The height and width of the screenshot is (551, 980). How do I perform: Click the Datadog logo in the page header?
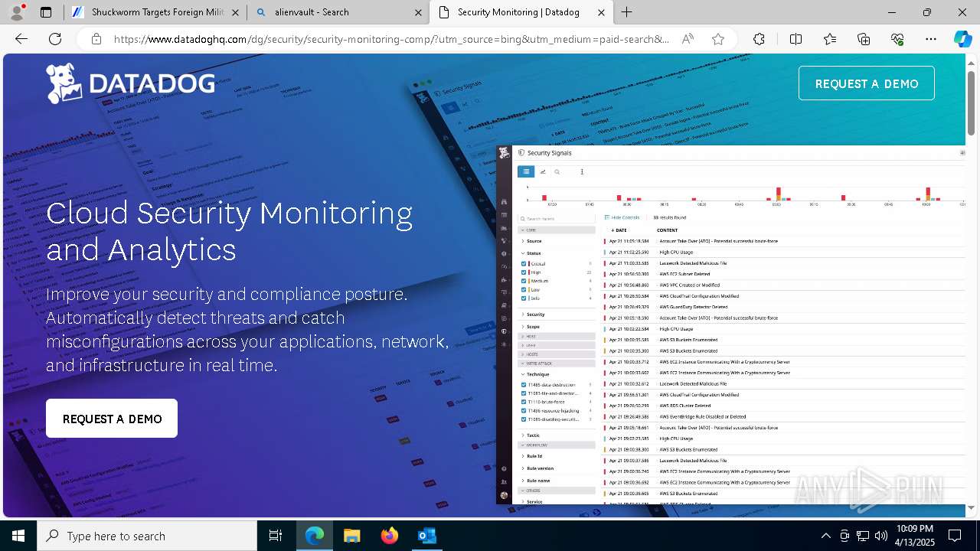tap(130, 83)
